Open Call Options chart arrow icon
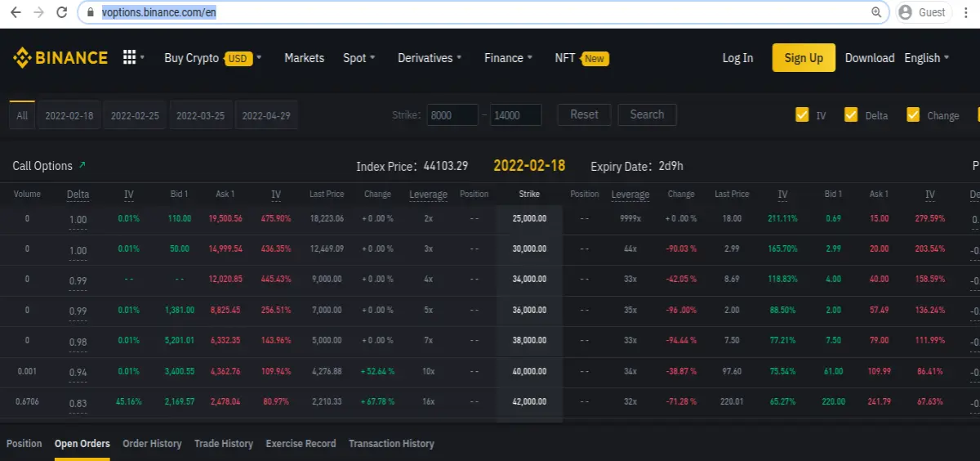This screenshot has width=980, height=461. pos(82,165)
